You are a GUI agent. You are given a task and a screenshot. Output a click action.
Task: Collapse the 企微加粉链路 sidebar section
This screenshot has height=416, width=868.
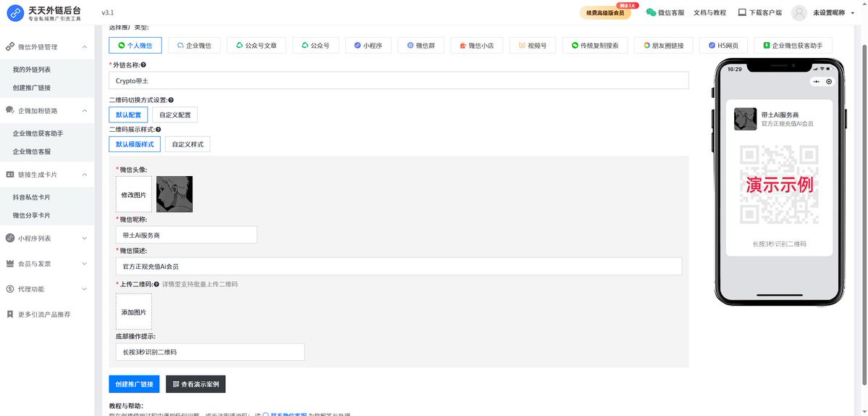click(85, 111)
